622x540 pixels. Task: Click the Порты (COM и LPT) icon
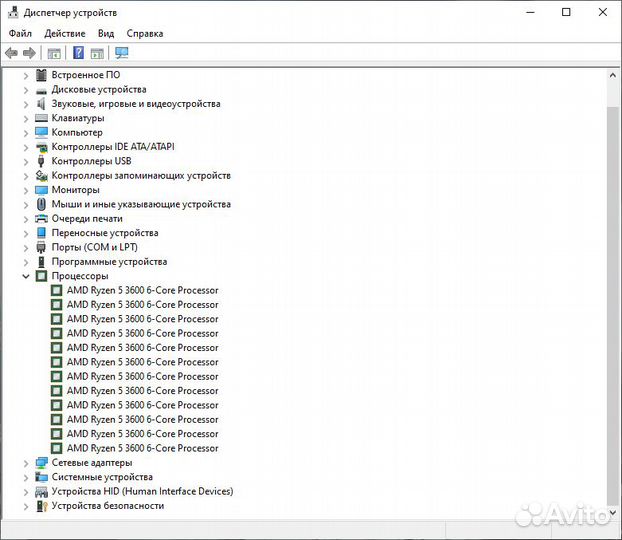[x=41, y=247]
